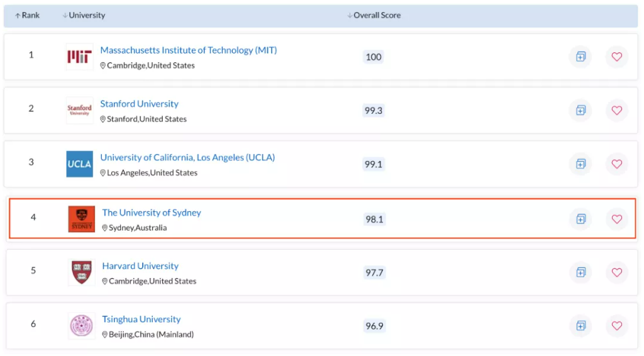Open the Stanford University link

139,104
